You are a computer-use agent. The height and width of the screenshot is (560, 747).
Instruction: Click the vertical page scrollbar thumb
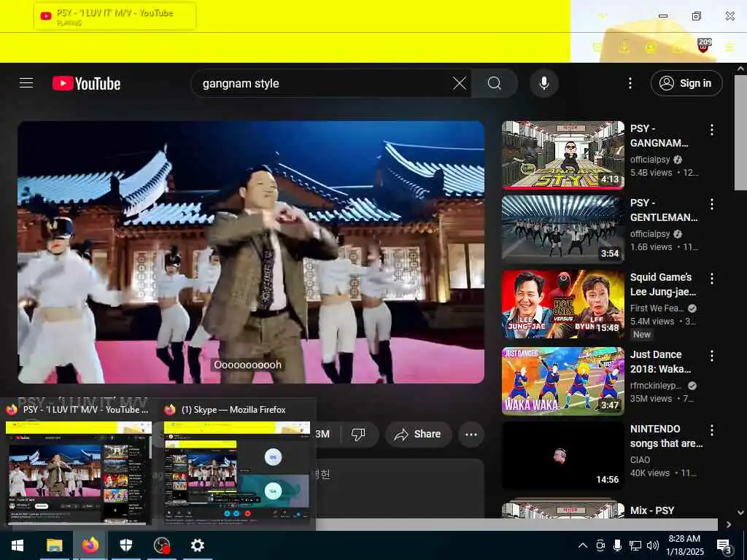(x=740, y=132)
